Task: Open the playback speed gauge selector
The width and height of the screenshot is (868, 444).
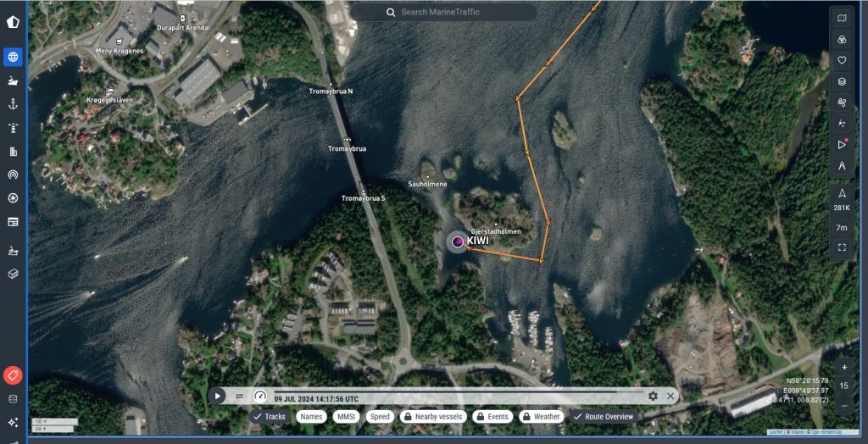Action: point(260,397)
